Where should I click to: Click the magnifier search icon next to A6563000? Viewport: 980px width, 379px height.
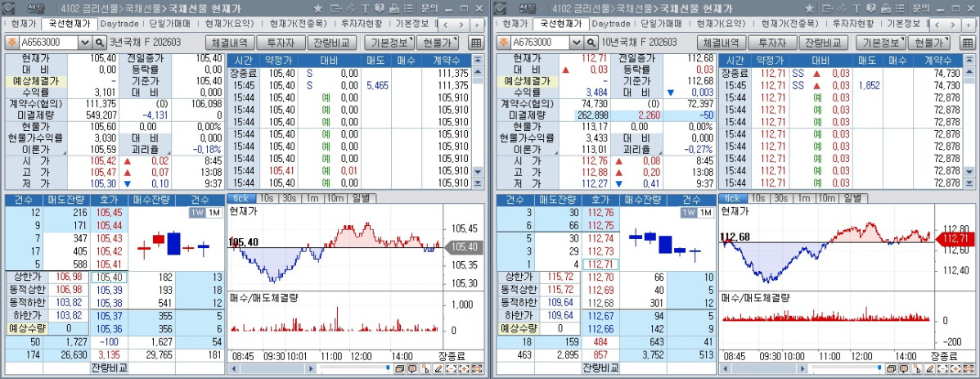[99, 43]
